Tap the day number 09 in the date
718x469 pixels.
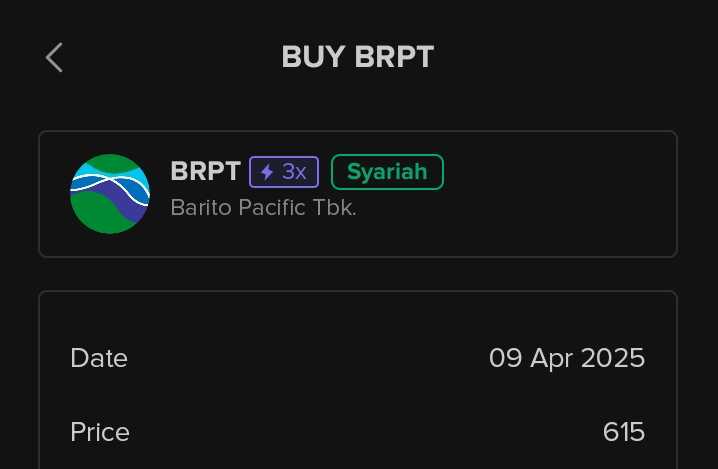pos(506,358)
